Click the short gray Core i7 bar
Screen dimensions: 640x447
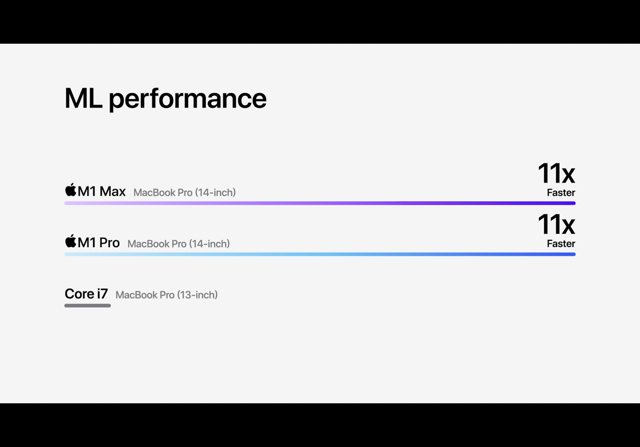pos(87,305)
